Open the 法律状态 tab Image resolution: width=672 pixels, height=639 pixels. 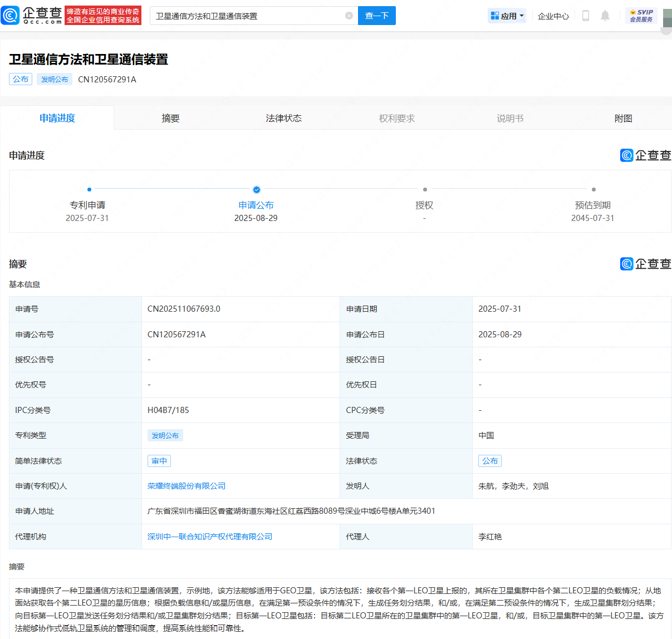point(283,118)
